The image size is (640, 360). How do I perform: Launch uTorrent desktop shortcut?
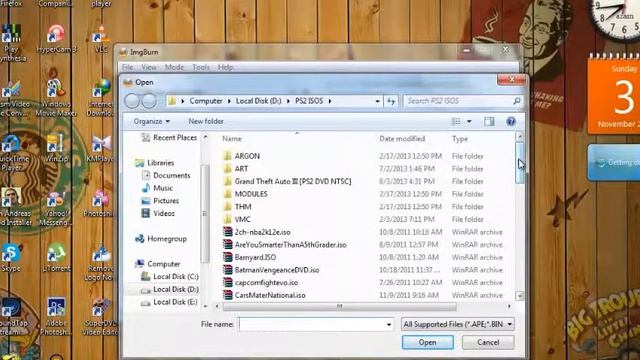click(x=56, y=258)
